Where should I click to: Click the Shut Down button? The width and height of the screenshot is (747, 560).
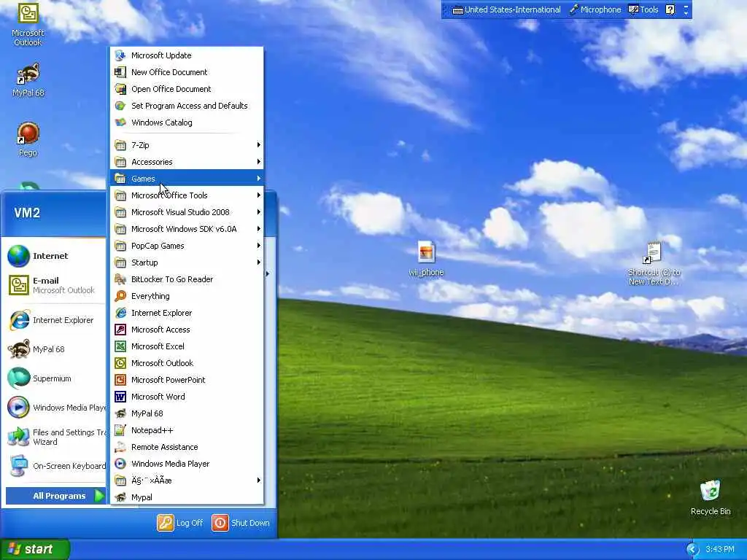coord(241,523)
